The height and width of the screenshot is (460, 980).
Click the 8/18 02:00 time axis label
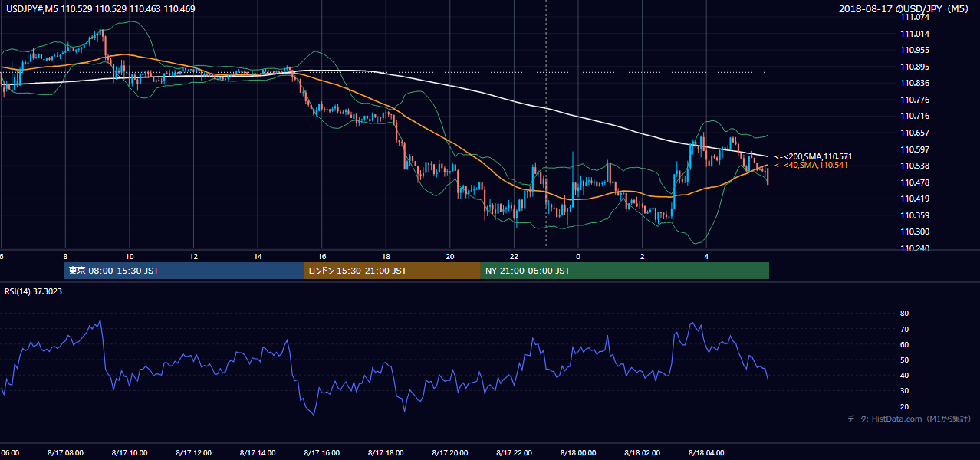click(x=642, y=452)
